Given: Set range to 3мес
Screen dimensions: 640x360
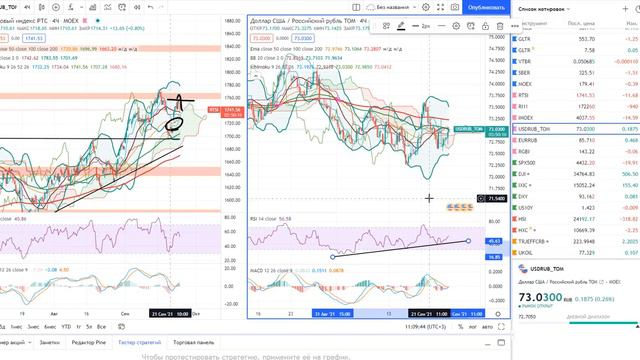Looking at the screenshot, I should click(33, 327).
